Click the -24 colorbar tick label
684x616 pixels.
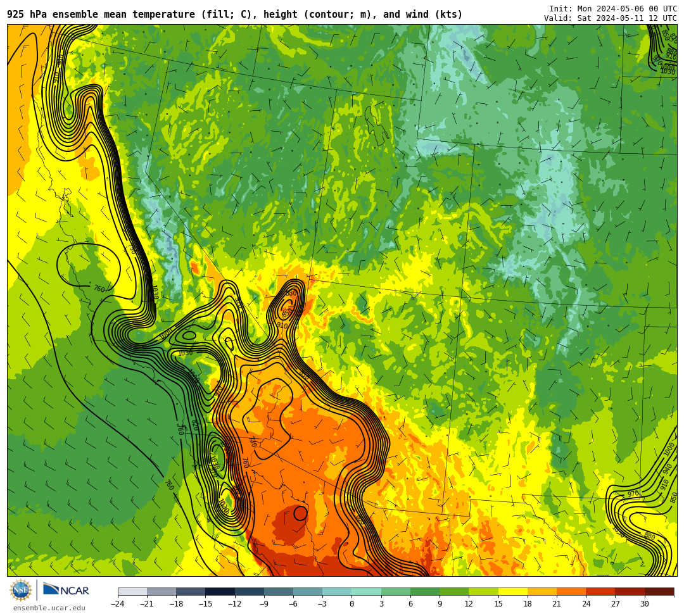(x=118, y=604)
